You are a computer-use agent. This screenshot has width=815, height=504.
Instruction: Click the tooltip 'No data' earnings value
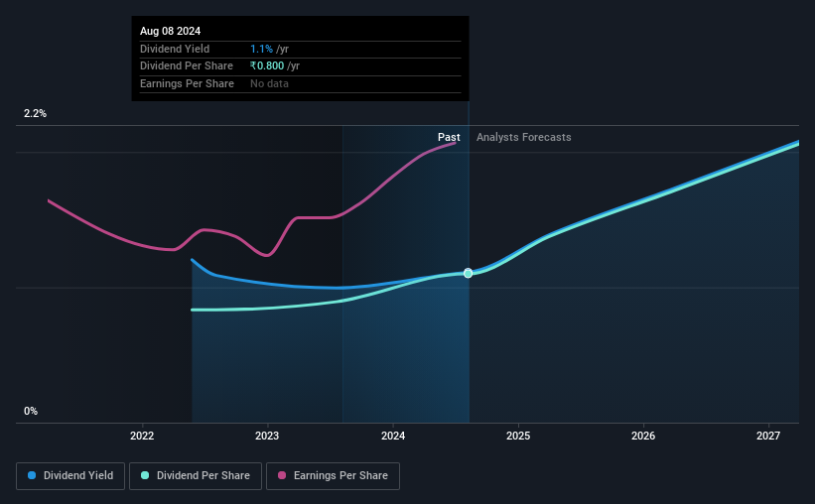269,83
